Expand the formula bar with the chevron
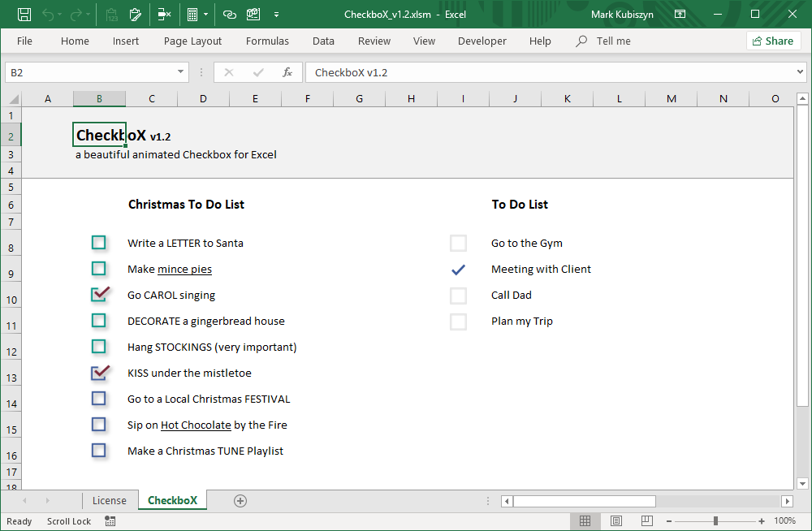The height and width of the screenshot is (531, 812). point(801,72)
